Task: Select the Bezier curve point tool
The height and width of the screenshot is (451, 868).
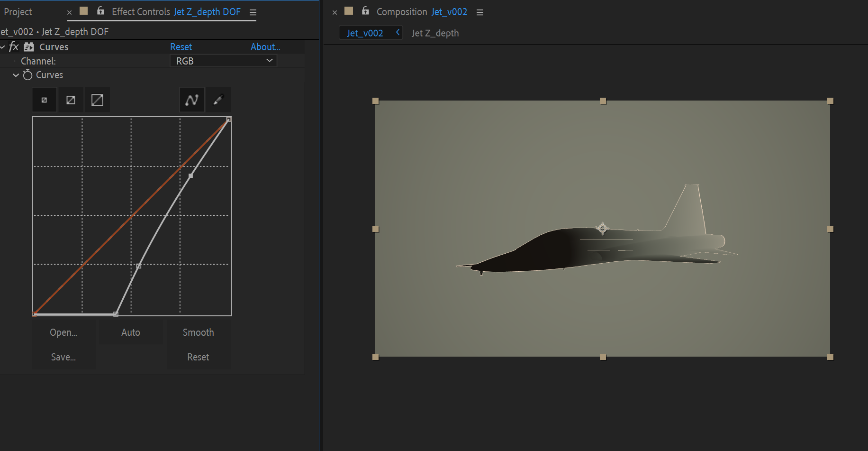Action: 192,100
